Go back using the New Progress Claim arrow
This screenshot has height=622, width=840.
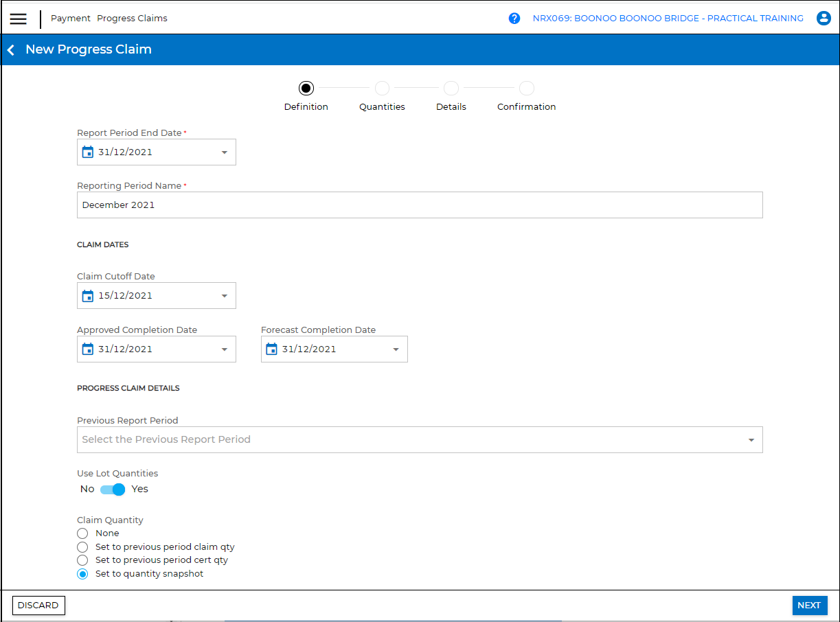pos(11,50)
